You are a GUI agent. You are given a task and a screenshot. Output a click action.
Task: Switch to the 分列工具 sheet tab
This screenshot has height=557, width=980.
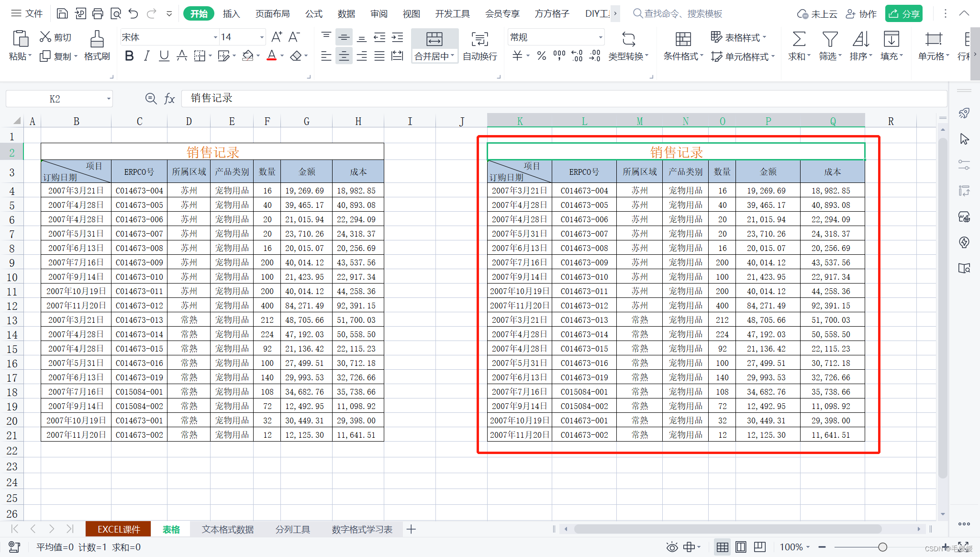point(292,529)
